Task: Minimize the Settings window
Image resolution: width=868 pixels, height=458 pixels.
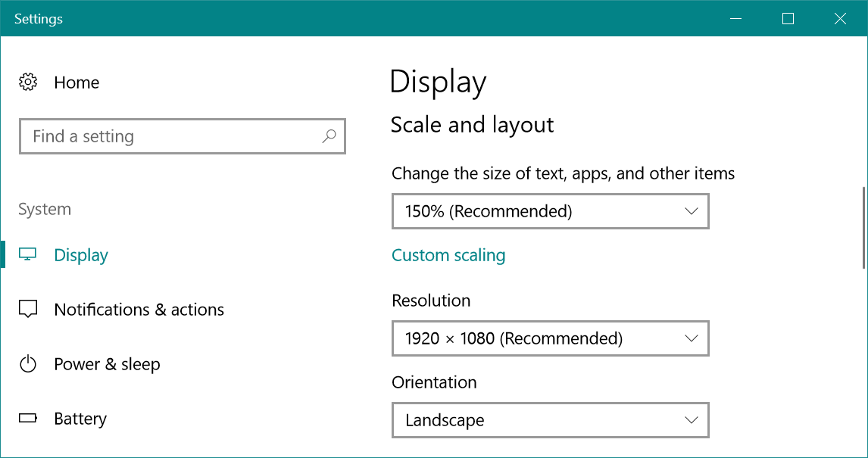Action: 735,19
